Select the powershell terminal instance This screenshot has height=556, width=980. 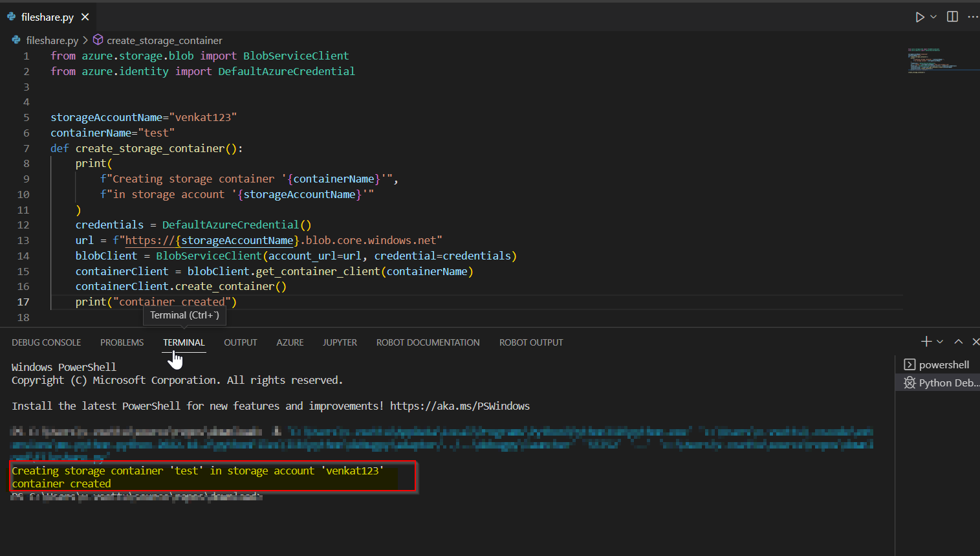pos(937,364)
